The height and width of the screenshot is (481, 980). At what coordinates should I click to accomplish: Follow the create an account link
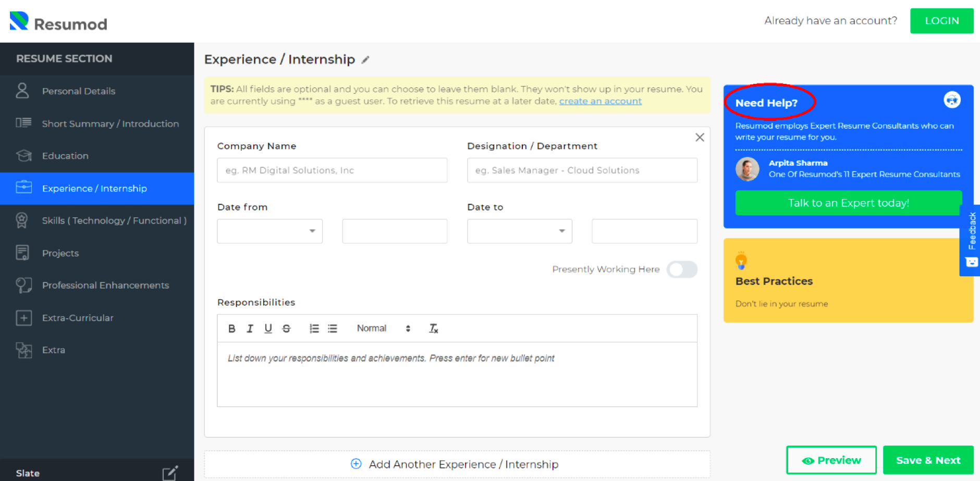coord(600,101)
